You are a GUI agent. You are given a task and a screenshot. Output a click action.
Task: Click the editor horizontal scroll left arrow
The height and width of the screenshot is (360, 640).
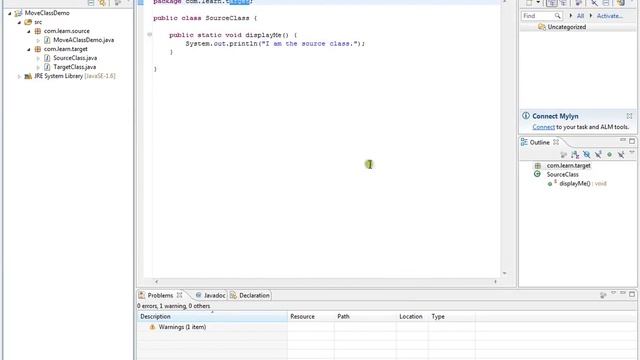click(156, 282)
